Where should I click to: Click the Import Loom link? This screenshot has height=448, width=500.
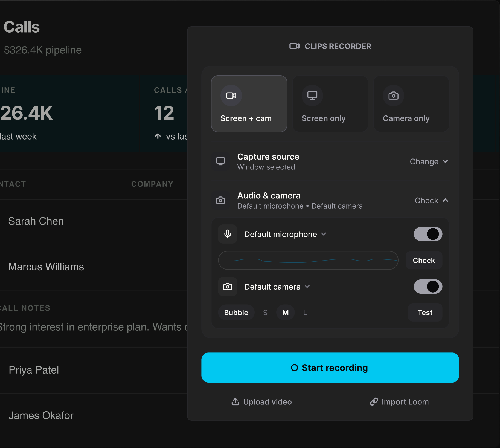(x=399, y=402)
